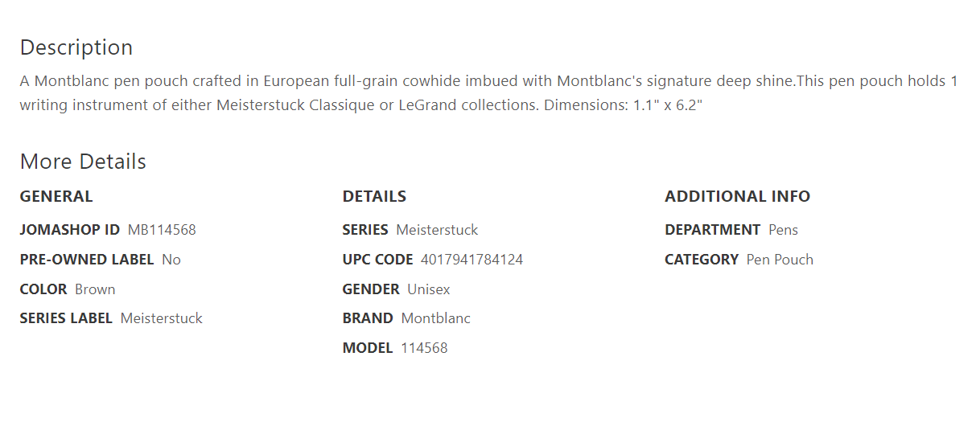Viewport: 980px width, 422px height.
Task: Select the DETAILS section title
Action: point(374,196)
